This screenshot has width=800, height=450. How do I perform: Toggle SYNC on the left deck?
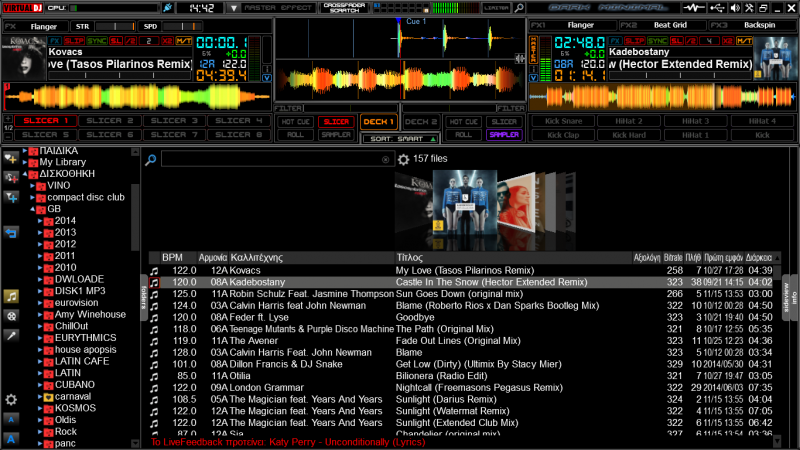tap(98, 41)
